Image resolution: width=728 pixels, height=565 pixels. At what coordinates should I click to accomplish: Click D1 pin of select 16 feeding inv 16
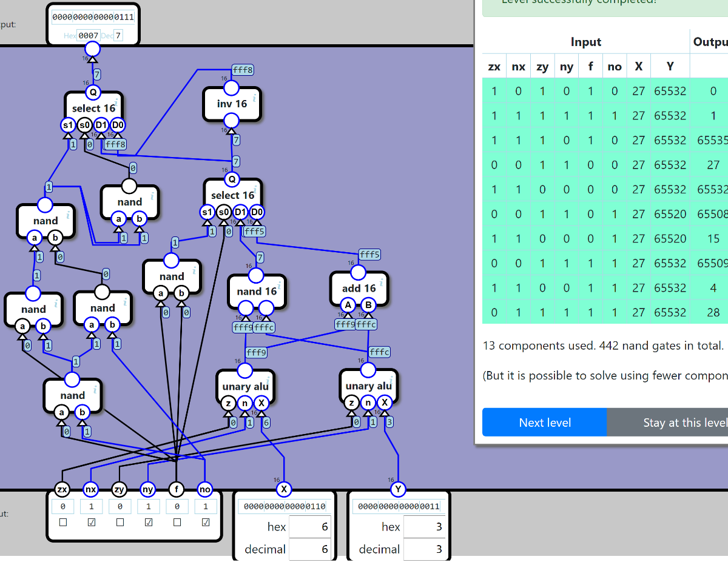[240, 212]
